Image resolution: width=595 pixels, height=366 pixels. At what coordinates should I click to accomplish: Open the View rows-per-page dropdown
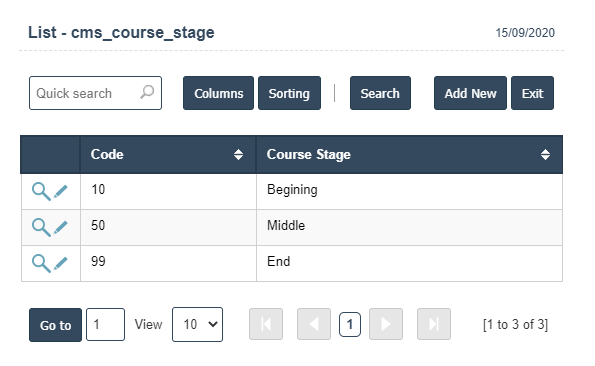tap(197, 324)
